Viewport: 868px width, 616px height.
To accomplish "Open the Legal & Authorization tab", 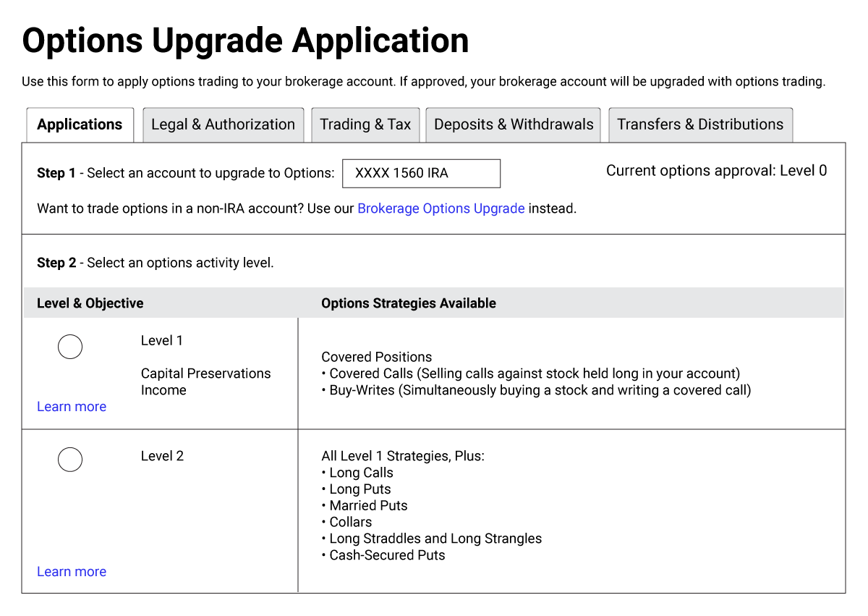I will tap(223, 125).
